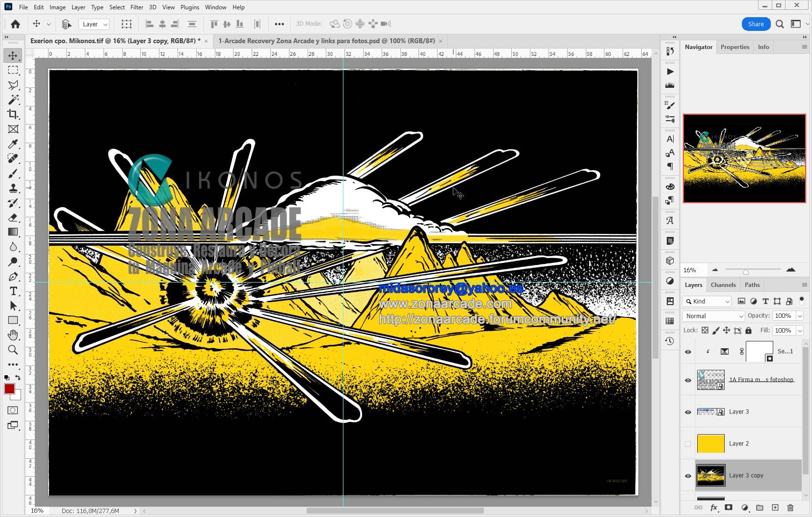
Task: Toggle visibility of Layer 3
Action: 688,412
